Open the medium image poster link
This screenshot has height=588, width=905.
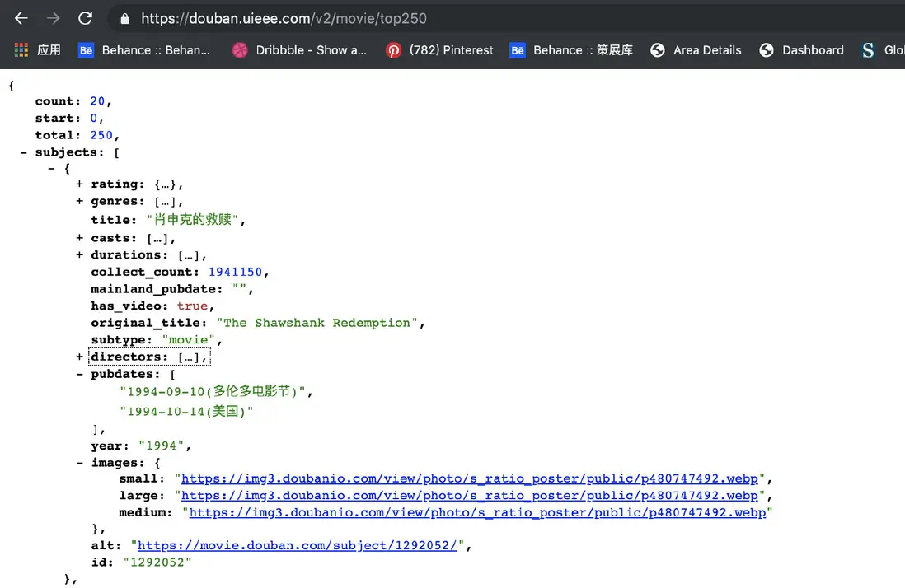pos(477,512)
